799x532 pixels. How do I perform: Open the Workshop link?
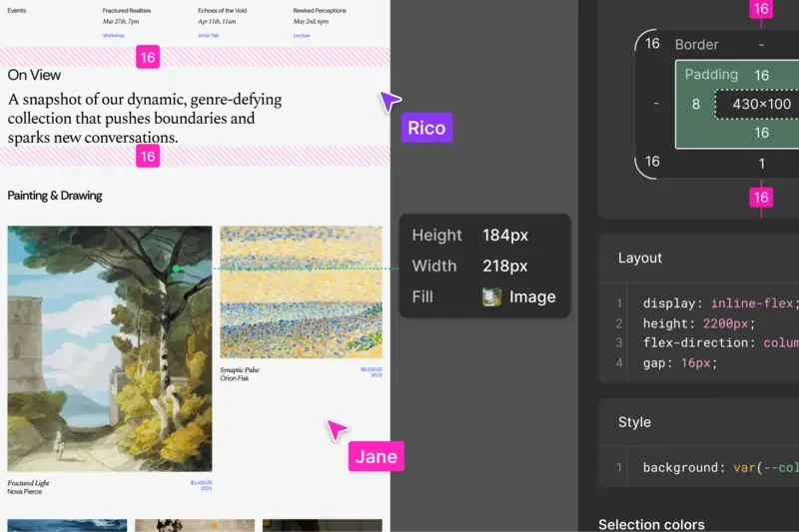click(114, 35)
